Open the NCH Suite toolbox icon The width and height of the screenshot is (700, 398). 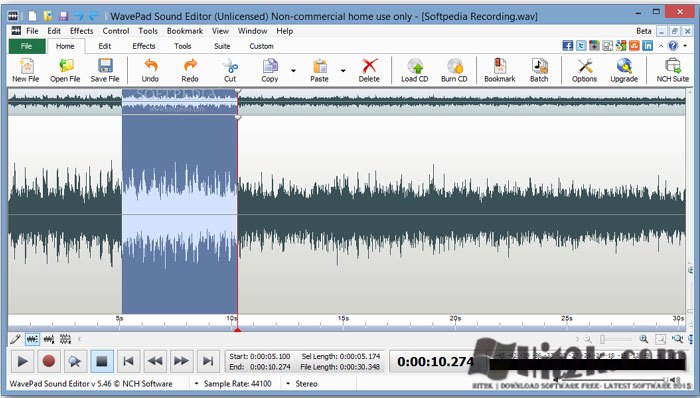coord(673,70)
